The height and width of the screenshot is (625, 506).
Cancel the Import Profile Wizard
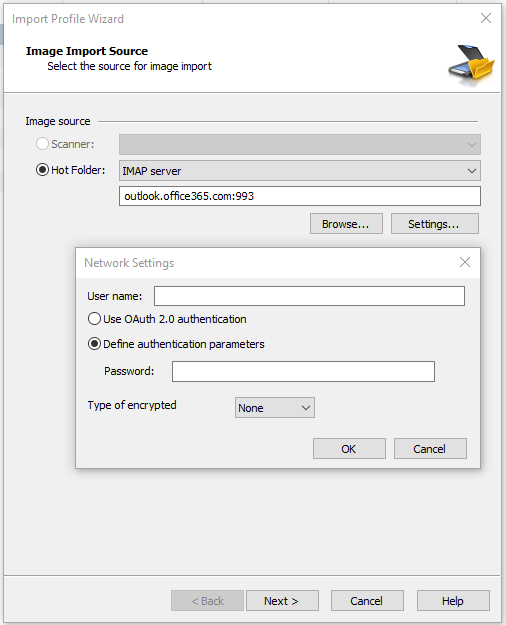tap(367, 601)
